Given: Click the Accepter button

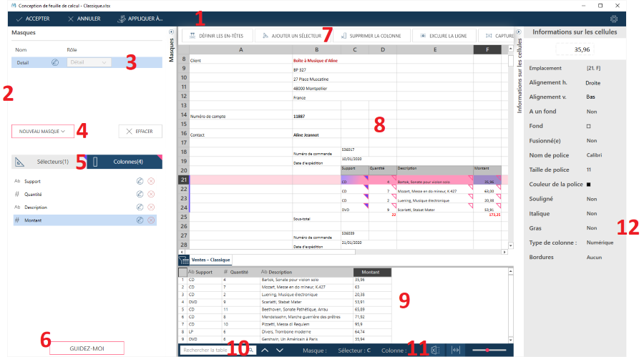Looking at the screenshot, I should [x=33, y=19].
